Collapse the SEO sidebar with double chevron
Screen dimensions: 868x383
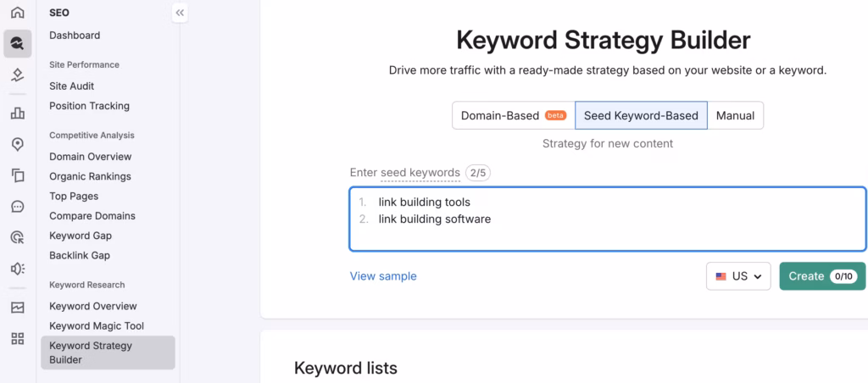coord(180,13)
